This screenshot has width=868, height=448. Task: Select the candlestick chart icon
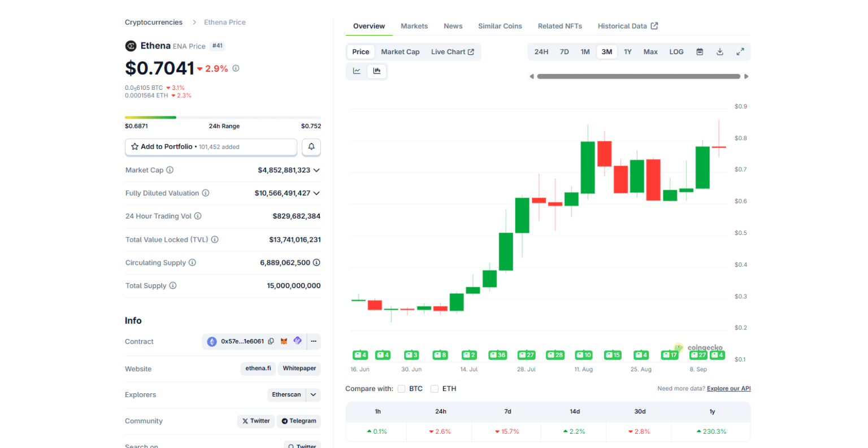point(377,71)
